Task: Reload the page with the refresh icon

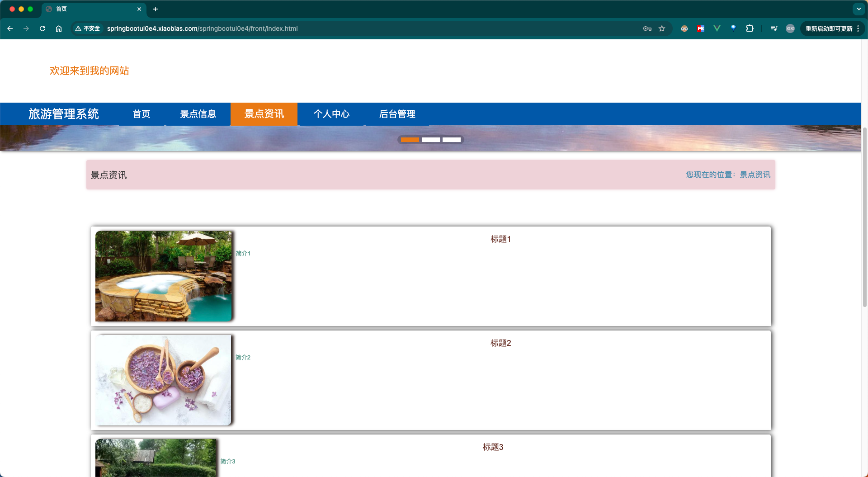Action: point(42,28)
